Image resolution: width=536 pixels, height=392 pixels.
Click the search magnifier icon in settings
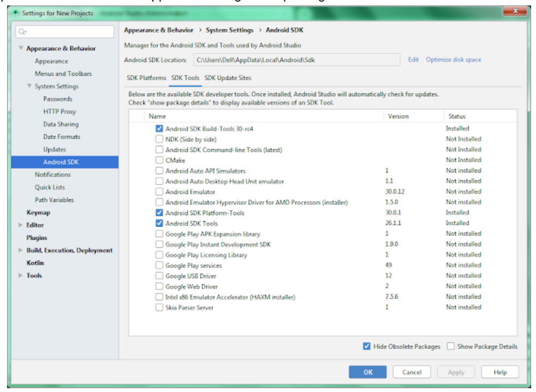coord(22,32)
